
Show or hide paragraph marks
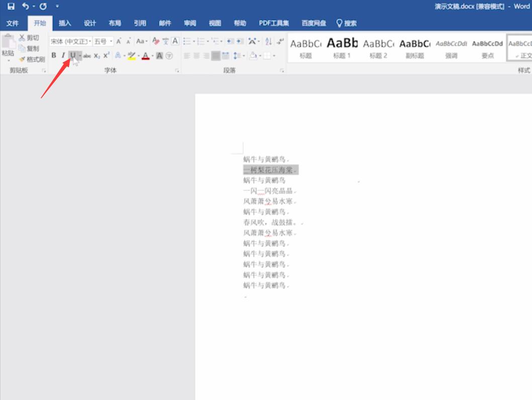[280, 41]
